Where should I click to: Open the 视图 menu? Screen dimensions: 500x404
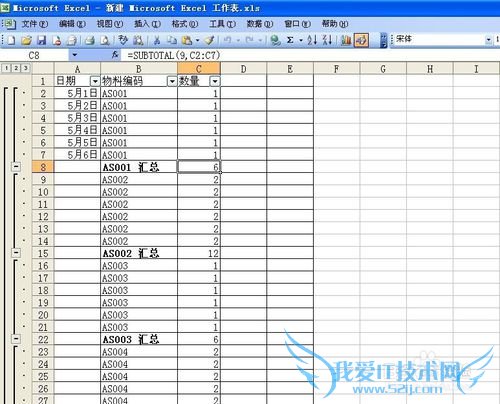click(110, 24)
